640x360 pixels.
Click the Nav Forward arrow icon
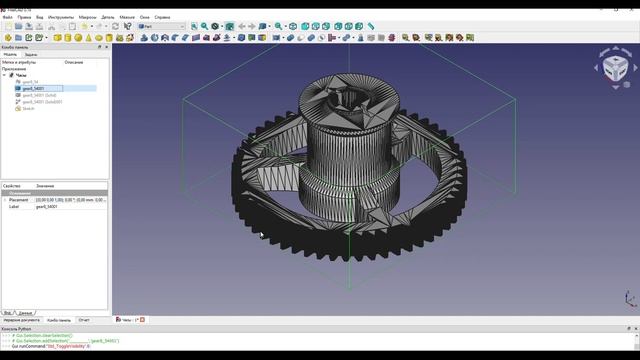tap(252, 26)
